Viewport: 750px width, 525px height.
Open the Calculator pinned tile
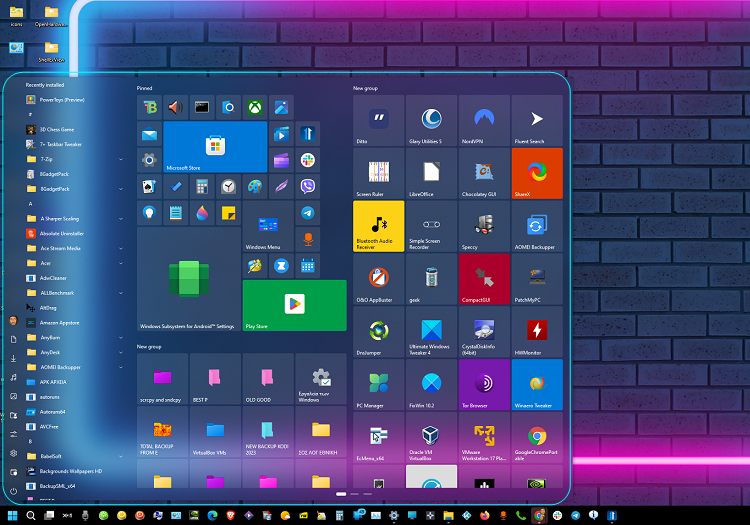(x=202, y=186)
